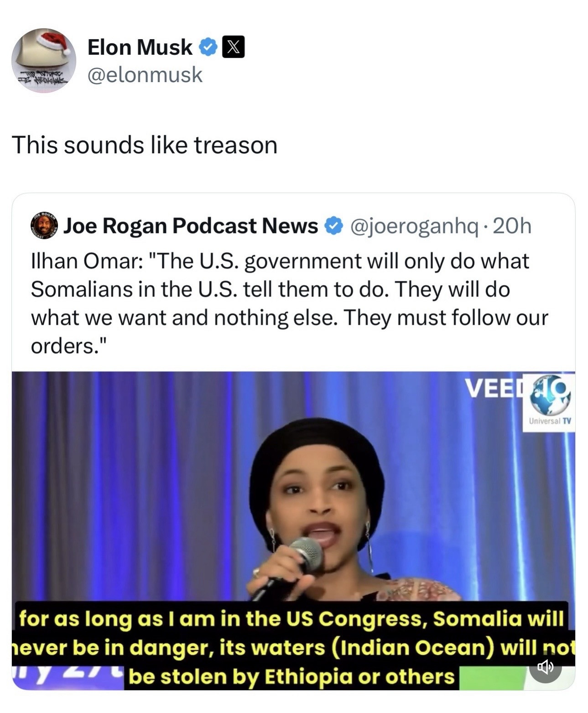Open the @joeroganhq handle

click(414, 226)
